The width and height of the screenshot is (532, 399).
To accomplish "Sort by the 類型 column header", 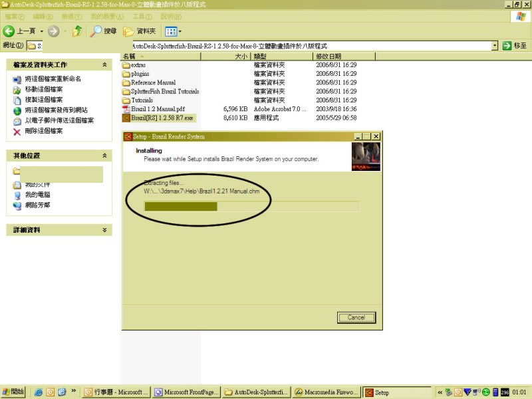I will click(281, 57).
